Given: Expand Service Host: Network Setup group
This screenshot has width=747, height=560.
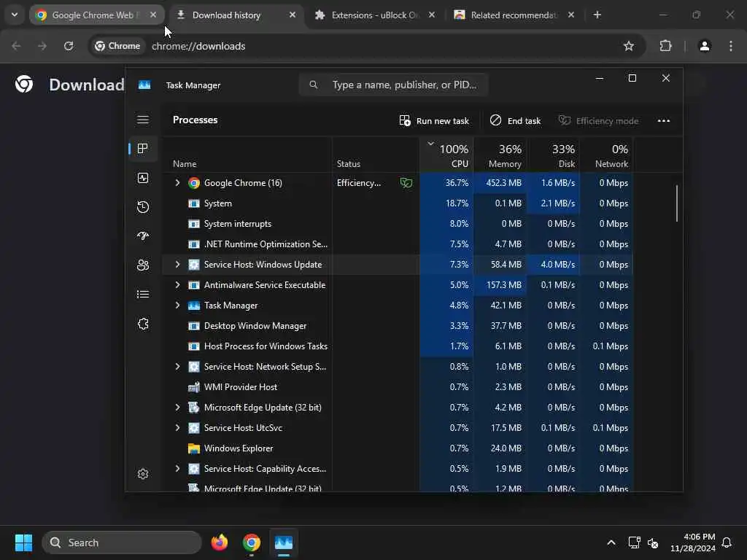Looking at the screenshot, I should click(177, 367).
